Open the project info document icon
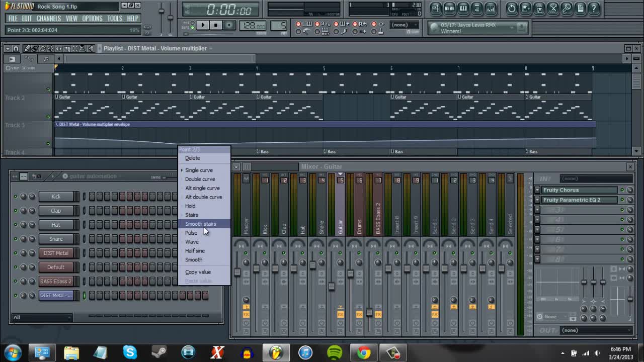 pos(580,8)
